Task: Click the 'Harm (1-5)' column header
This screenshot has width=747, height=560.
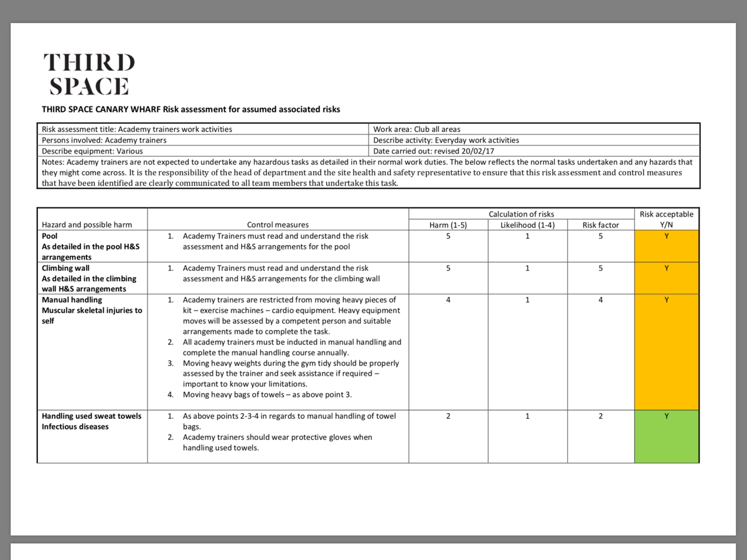Action: (x=448, y=225)
